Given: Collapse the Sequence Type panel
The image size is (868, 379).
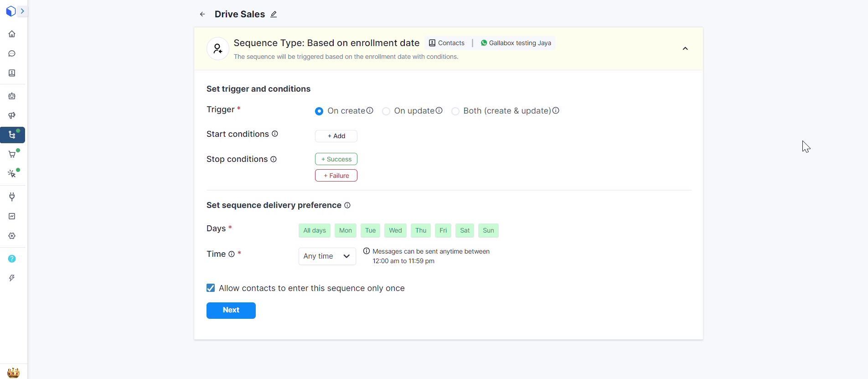Looking at the screenshot, I should [x=685, y=48].
